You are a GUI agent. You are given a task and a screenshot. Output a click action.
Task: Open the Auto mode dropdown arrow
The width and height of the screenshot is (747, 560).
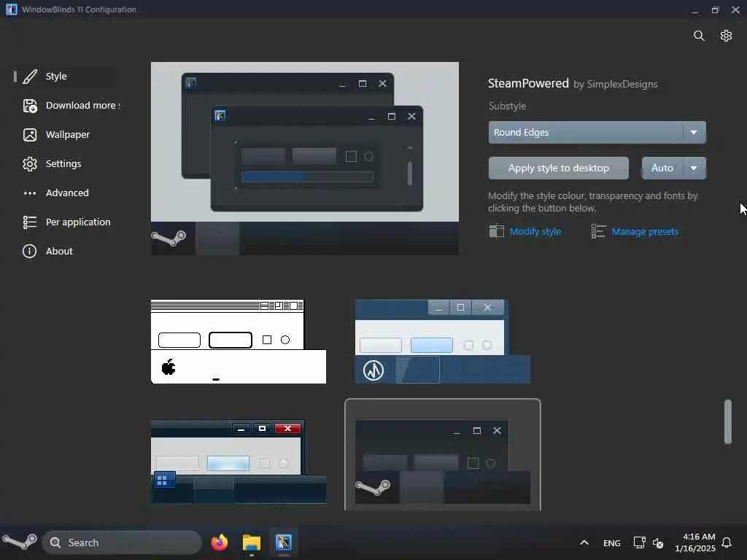694,168
